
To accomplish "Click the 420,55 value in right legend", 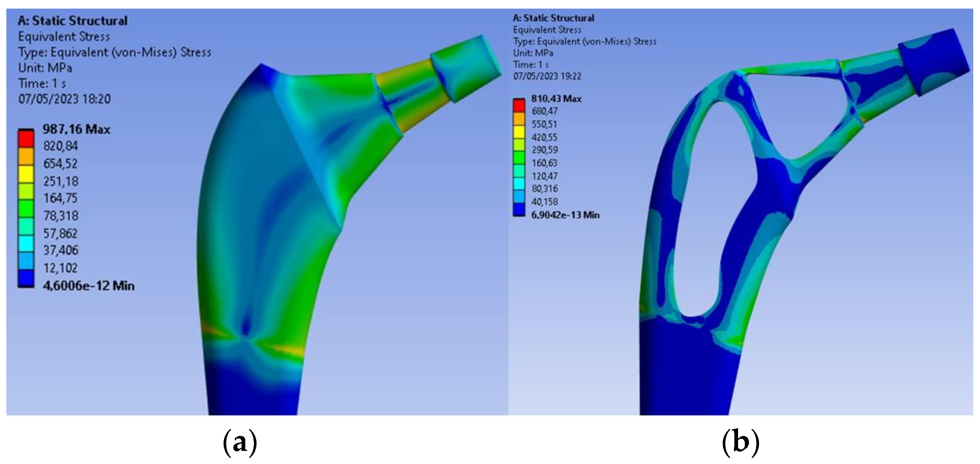I will pyautogui.click(x=544, y=137).
